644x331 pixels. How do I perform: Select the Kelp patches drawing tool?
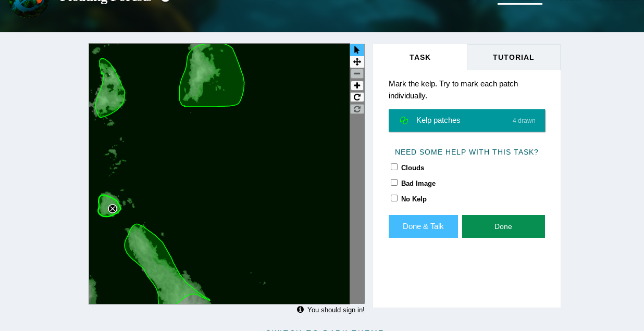pyautogui.click(x=467, y=121)
